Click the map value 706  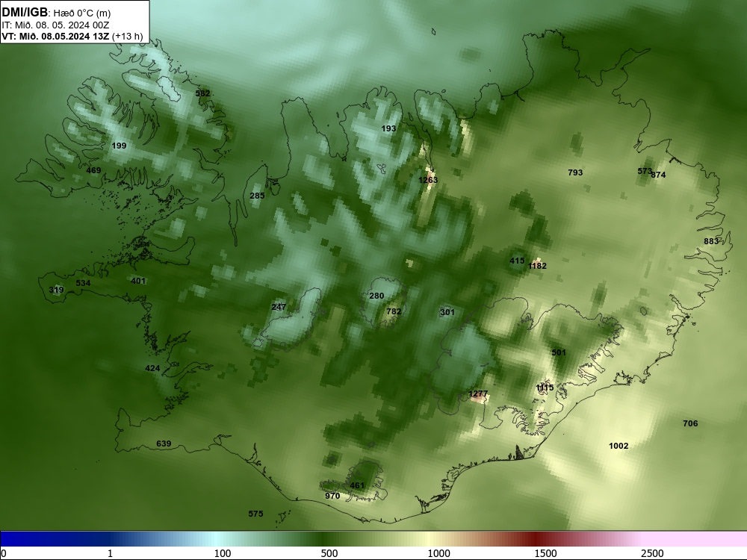(690, 423)
